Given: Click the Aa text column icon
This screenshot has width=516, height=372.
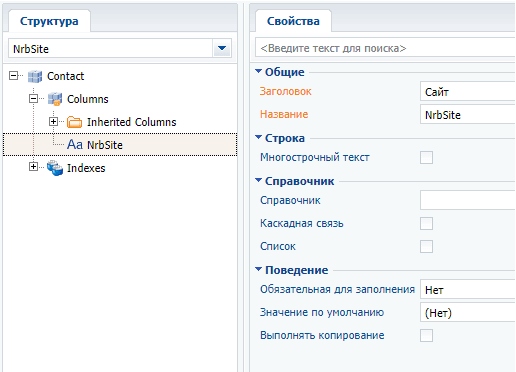Looking at the screenshot, I should click(x=75, y=145).
